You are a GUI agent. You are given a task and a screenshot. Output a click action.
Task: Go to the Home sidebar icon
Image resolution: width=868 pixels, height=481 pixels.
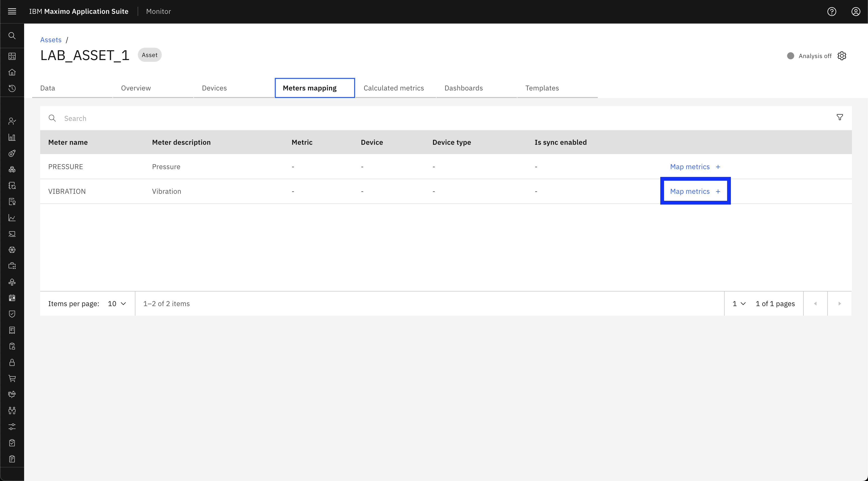point(12,72)
